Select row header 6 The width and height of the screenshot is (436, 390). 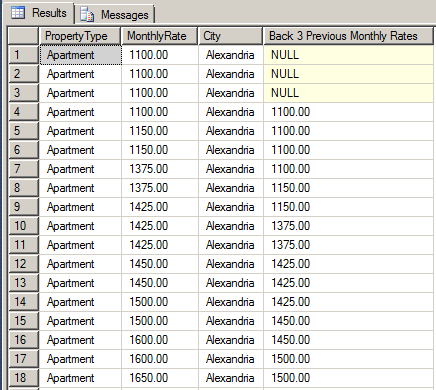tap(23, 150)
